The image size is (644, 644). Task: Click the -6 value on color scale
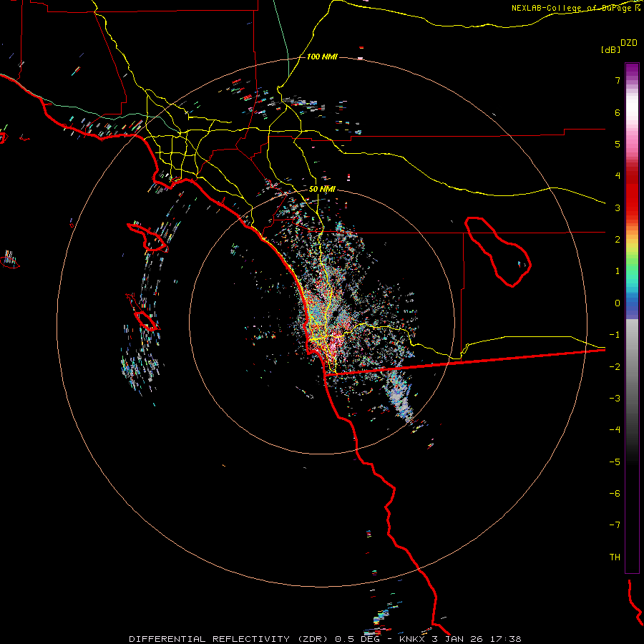coord(615,493)
